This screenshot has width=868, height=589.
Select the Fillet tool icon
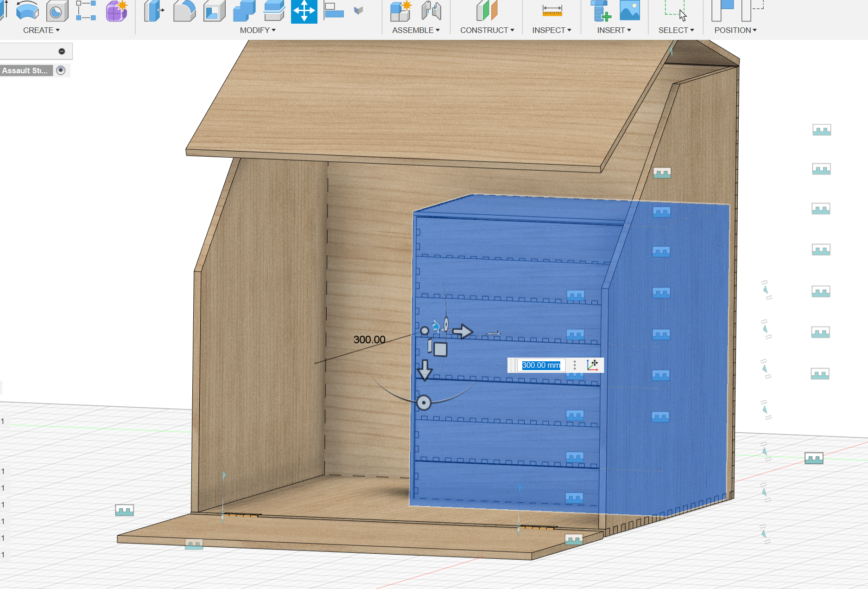pyautogui.click(x=184, y=11)
